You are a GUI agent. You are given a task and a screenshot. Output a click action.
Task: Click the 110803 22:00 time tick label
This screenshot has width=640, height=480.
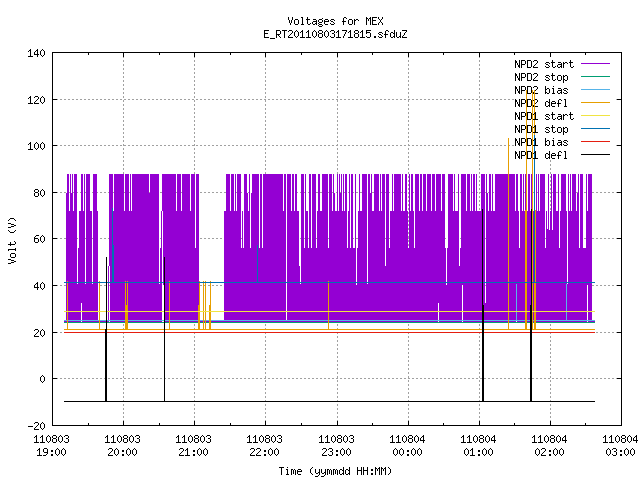264,446
